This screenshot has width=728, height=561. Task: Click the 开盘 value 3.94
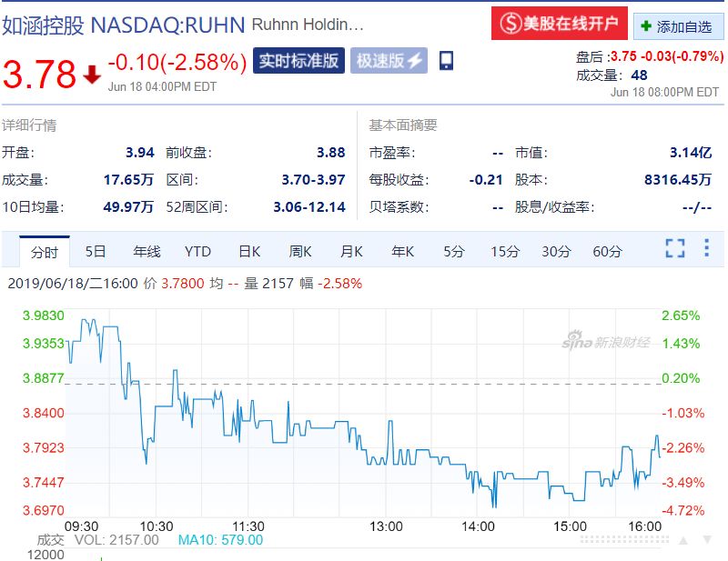point(140,152)
